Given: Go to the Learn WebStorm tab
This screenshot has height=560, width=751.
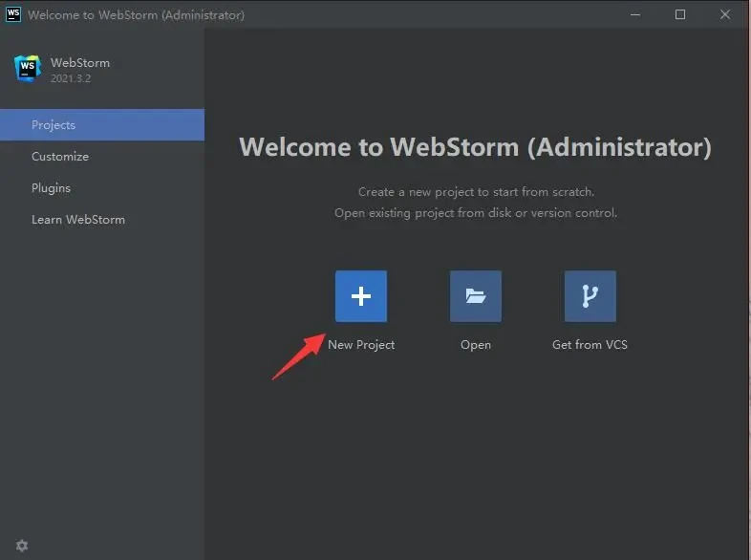Looking at the screenshot, I should 78,220.
